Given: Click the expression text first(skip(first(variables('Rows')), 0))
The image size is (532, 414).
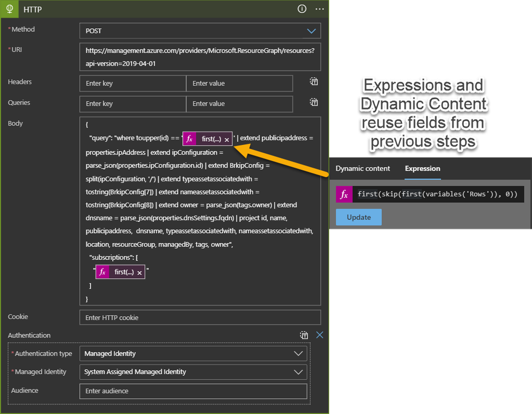Looking at the screenshot, I should click(437, 194).
